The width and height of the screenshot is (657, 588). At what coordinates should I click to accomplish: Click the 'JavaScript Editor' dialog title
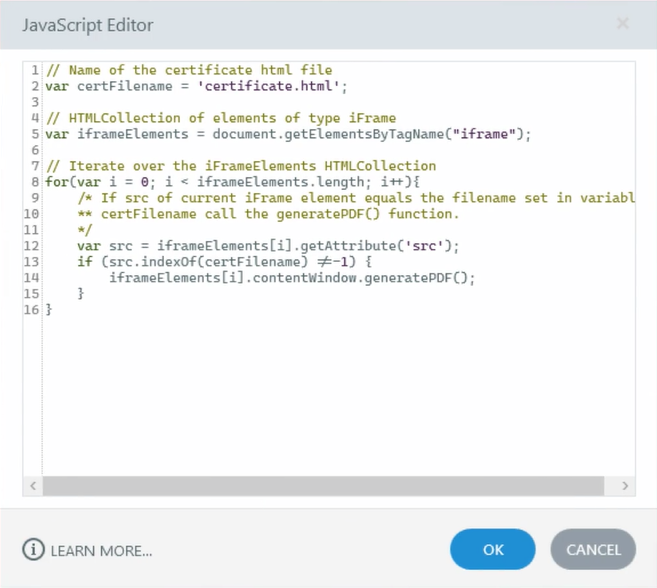[88, 25]
